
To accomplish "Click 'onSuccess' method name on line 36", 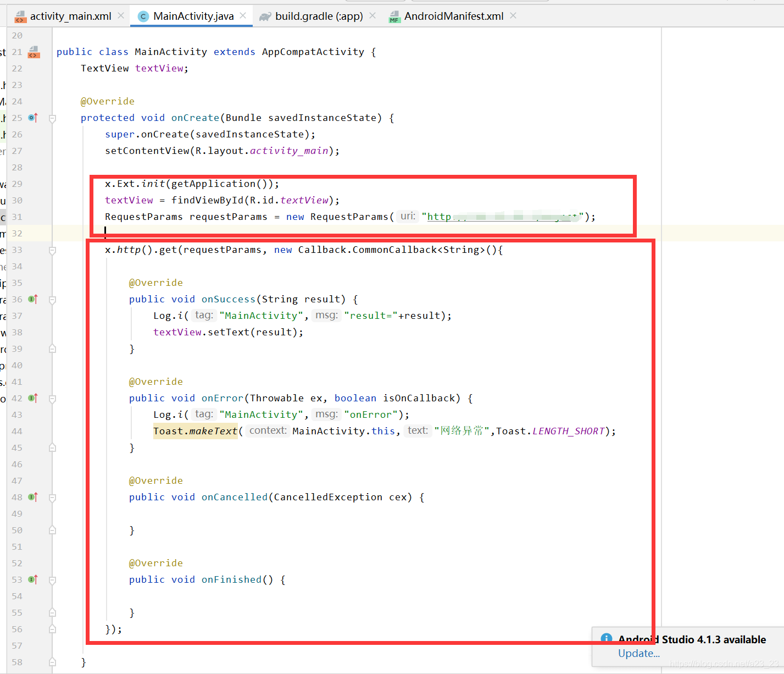I will pyautogui.click(x=229, y=299).
